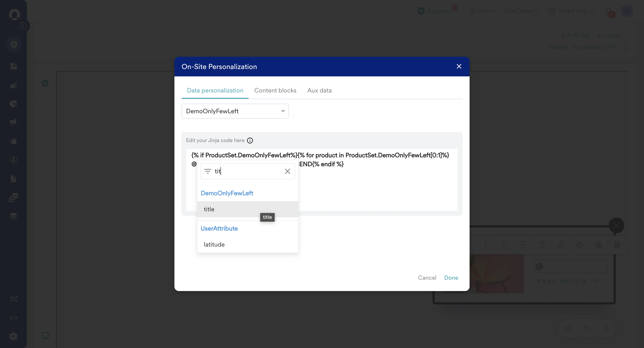
Task: Open the DemoOnlyFewLeft product set dropdown
Action: click(x=235, y=111)
